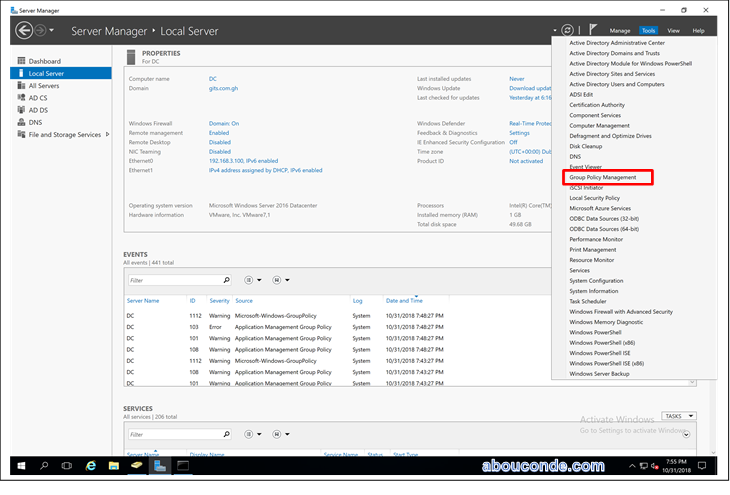Open Active Directory Administrative Center
The height and width of the screenshot is (495, 730).
[x=617, y=43]
